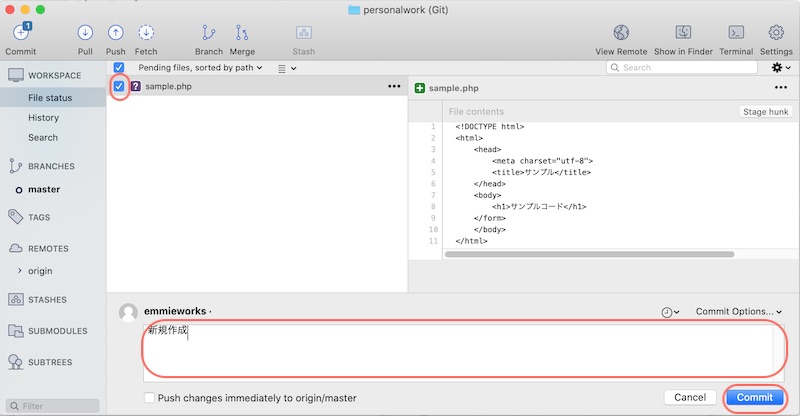Click the emmieworks author name

(x=175, y=311)
